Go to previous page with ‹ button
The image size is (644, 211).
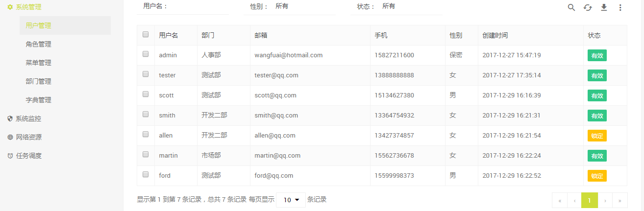[574, 200]
